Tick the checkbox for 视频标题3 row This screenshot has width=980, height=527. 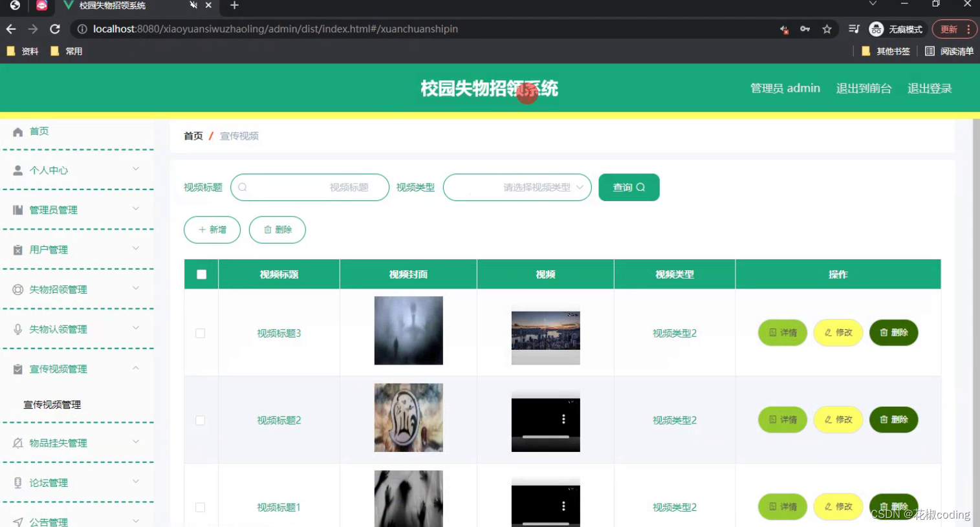click(201, 333)
